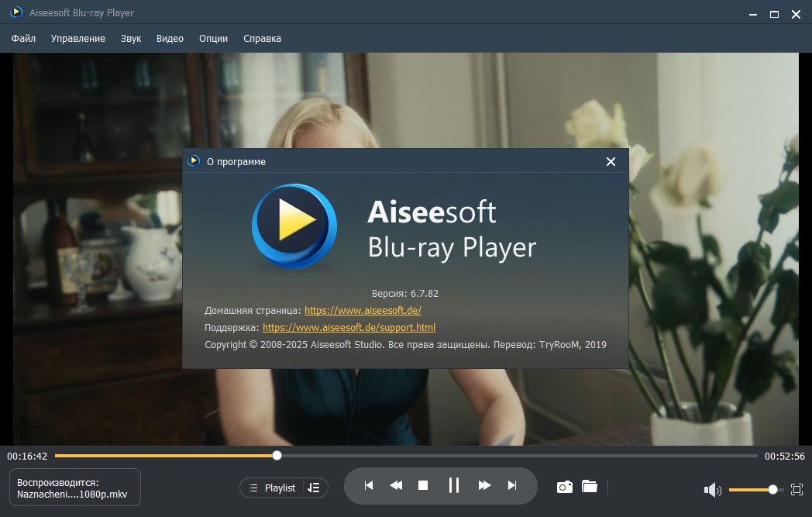Open the aiseesoft.de homepage link
This screenshot has height=517, width=812.
363,310
